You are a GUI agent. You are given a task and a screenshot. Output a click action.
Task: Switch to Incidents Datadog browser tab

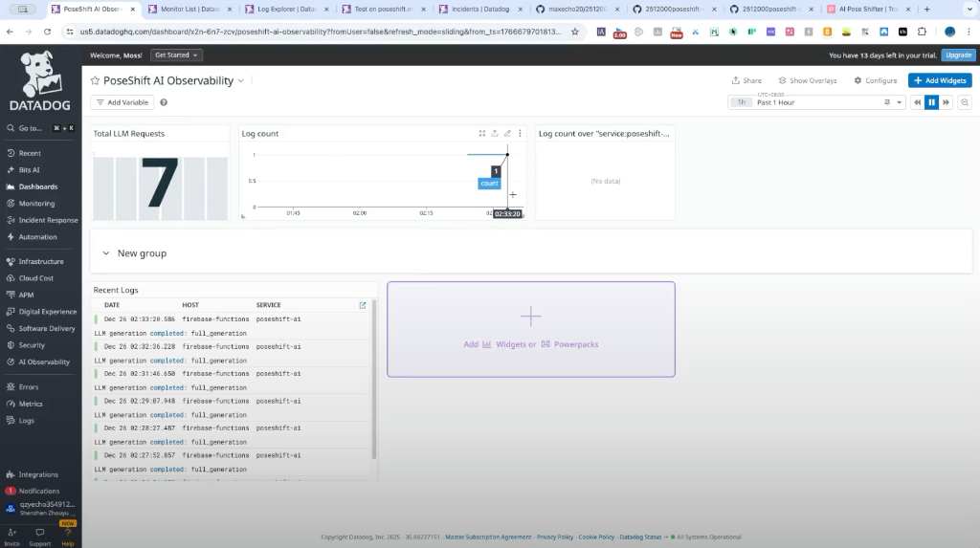(x=480, y=10)
